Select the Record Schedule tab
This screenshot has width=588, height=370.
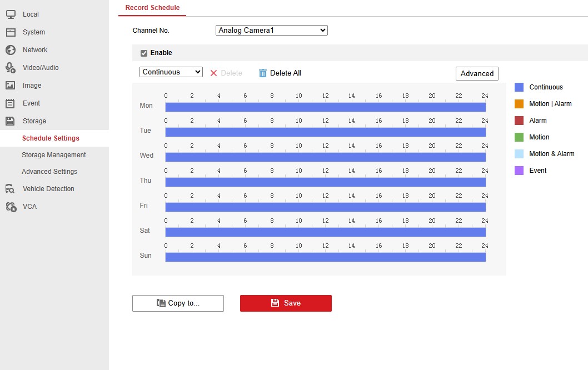point(152,8)
